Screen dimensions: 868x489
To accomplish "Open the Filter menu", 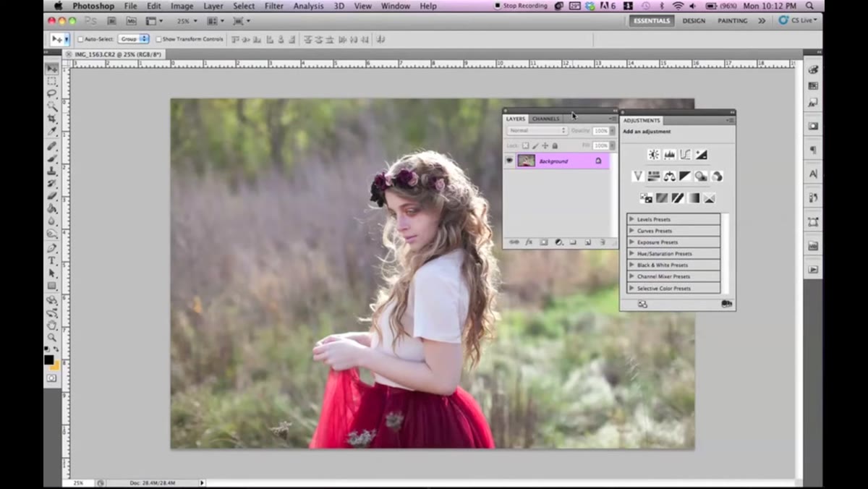I will click(274, 6).
